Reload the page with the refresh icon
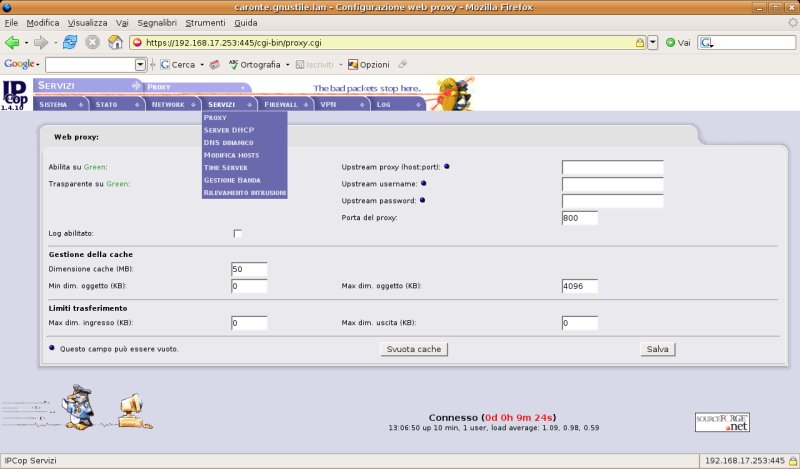Image resolution: width=800 pixels, height=469 pixels. pyautogui.click(x=70, y=43)
